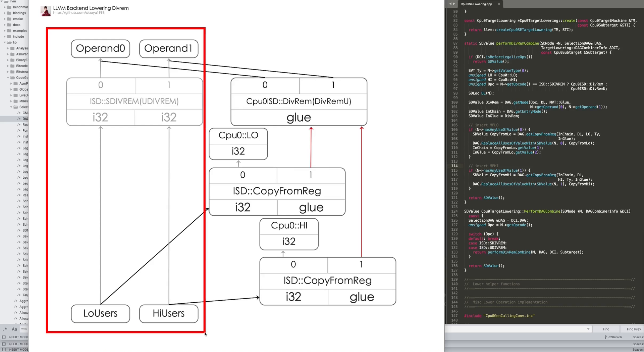Click the CodeGen folder icon
This screenshot has width=644, height=352.
(12, 78)
